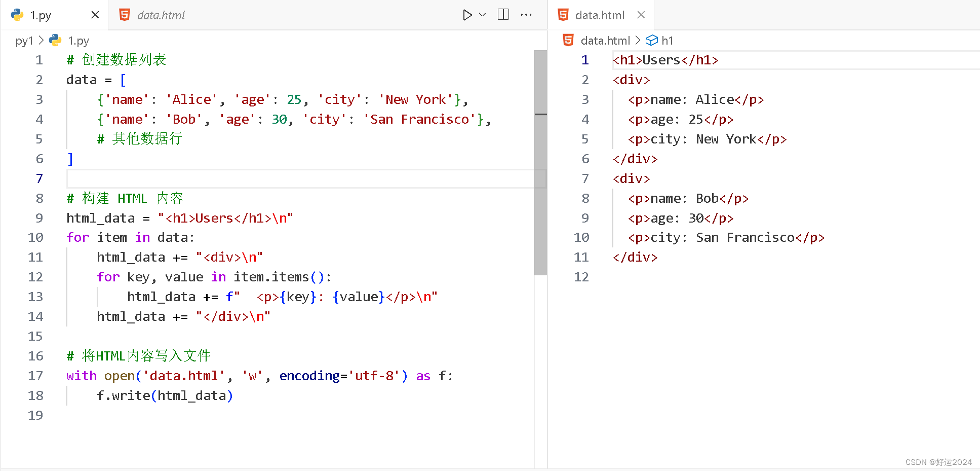Screen dimensions: 980x471
Task: Run the Python file using the play icon
Action: coord(466,15)
